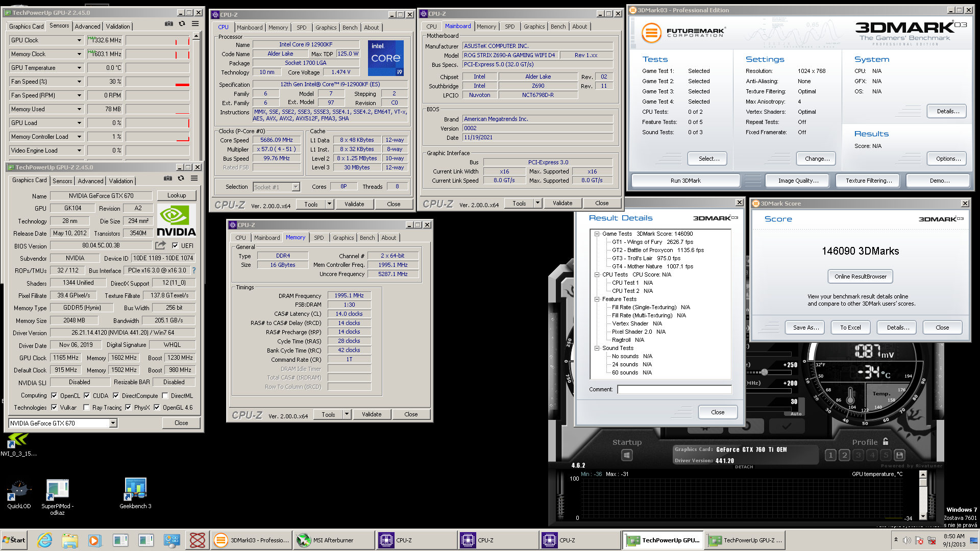Open SPD tab in CPU-Z Memory window

319,238
